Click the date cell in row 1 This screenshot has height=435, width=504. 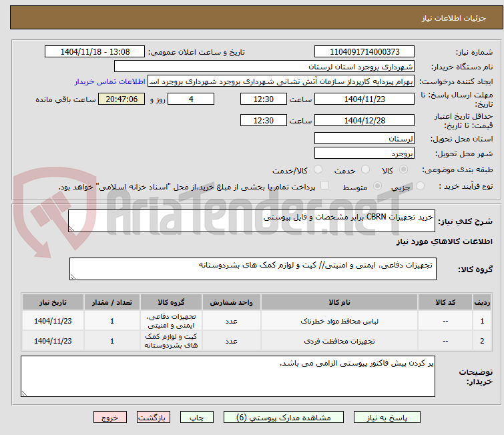[53, 321]
